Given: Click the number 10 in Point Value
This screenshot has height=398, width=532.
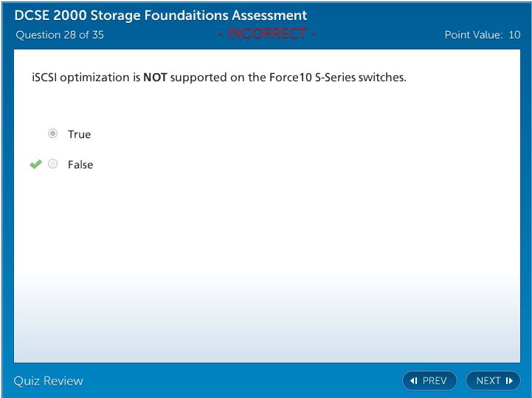Looking at the screenshot, I should pos(514,35).
